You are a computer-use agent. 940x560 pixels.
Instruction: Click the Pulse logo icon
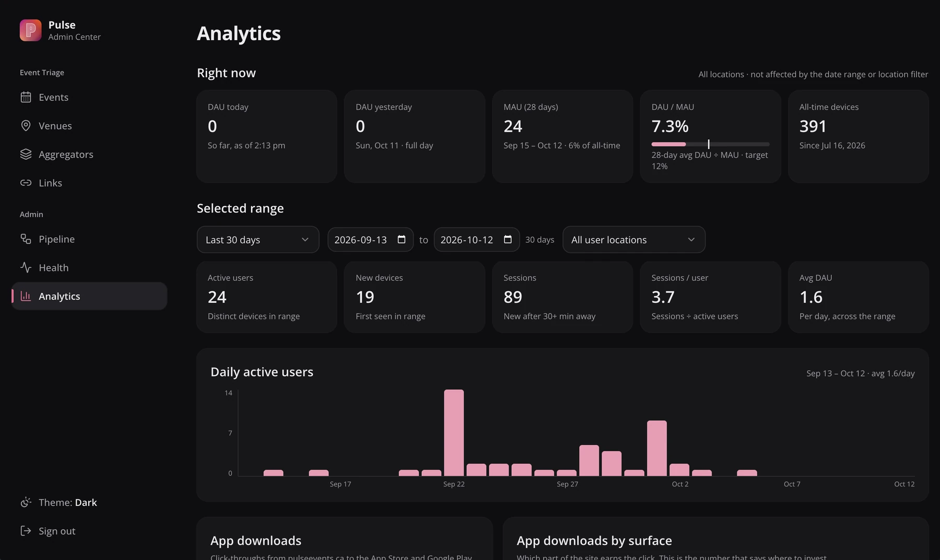tap(30, 30)
